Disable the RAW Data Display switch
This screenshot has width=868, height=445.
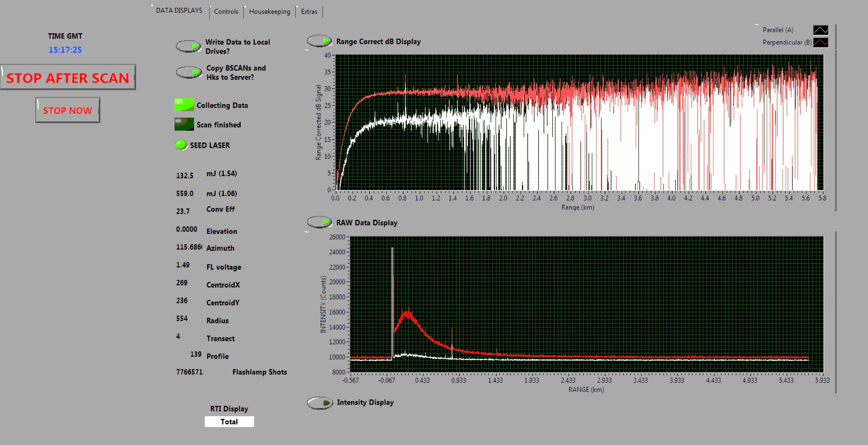click(x=319, y=222)
